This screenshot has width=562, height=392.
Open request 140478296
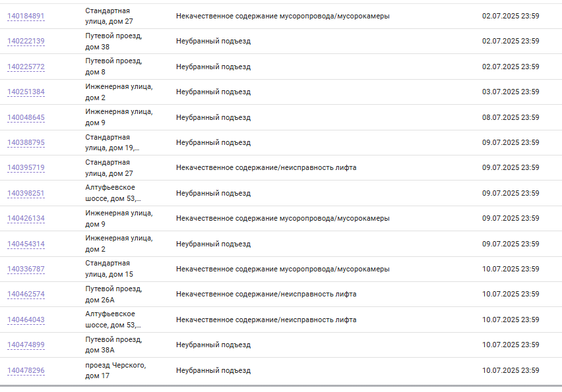pyautogui.click(x=26, y=370)
